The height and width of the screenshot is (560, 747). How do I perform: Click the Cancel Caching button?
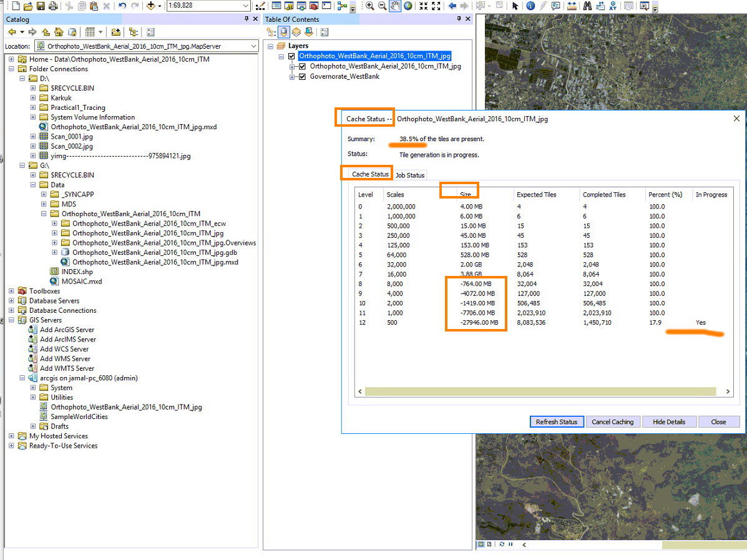pyautogui.click(x=612, y=422)
